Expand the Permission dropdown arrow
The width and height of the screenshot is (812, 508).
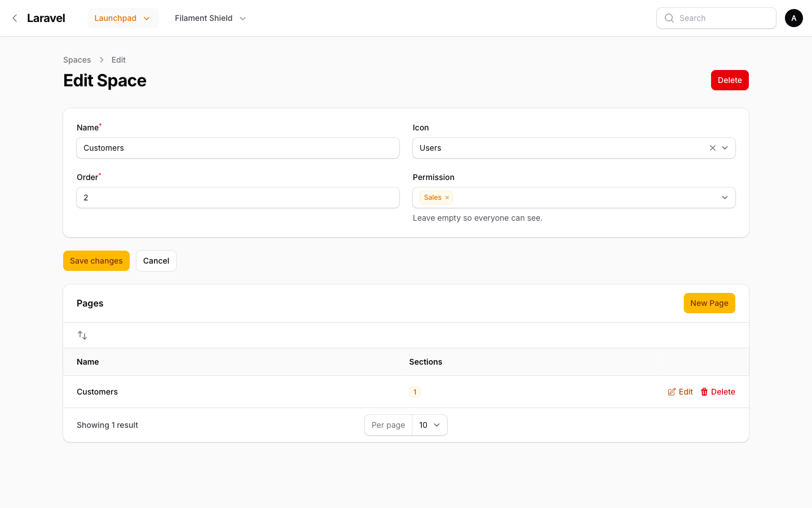[725, 198]
